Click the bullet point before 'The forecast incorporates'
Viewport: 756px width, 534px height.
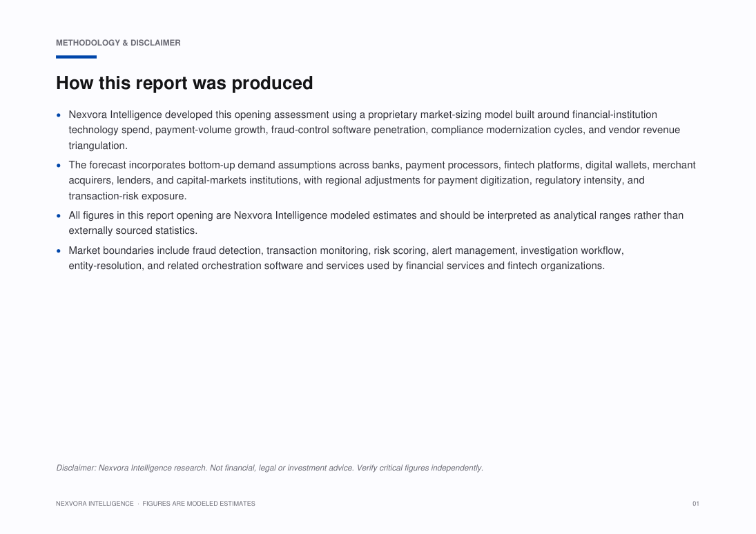pos(59,166)
